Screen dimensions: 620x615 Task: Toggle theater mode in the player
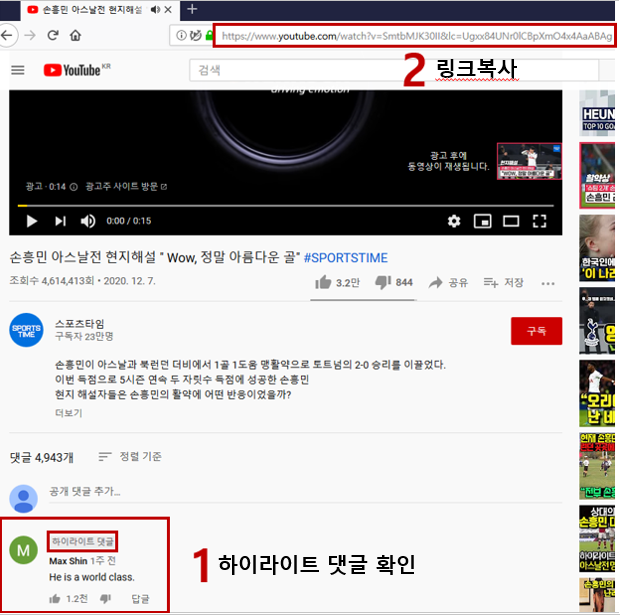click(x=511, y=221)
